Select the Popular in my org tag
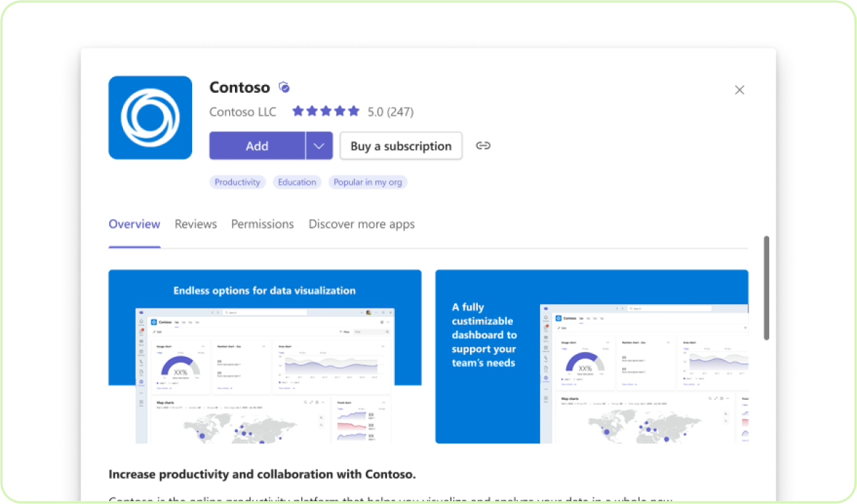 (368, 182)
